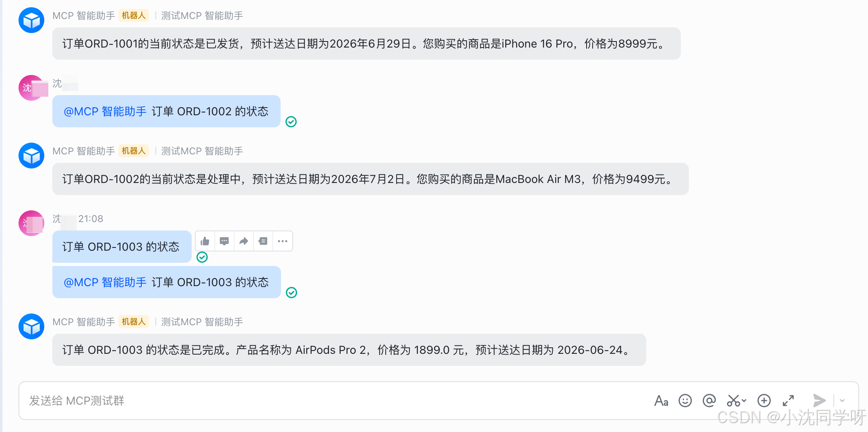Open bot avatar above ORD-1003 reply

click(x=31, y=326)
